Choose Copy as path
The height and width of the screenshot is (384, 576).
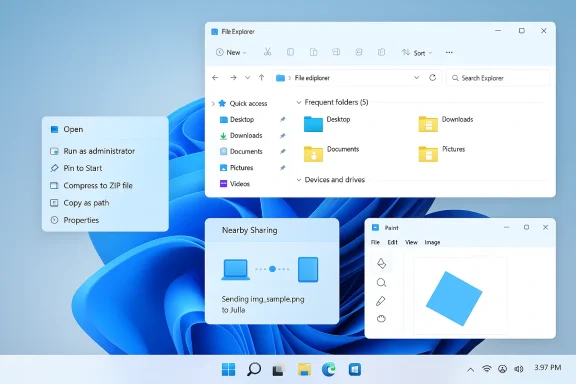[105, 203]
